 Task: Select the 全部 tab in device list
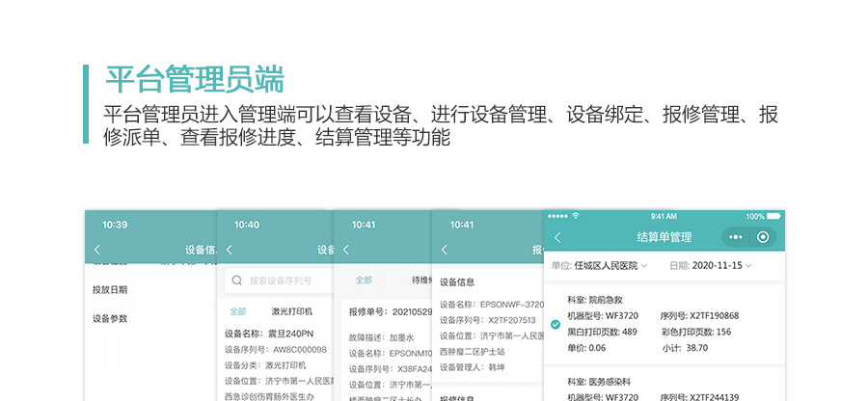tap(237, 311)
